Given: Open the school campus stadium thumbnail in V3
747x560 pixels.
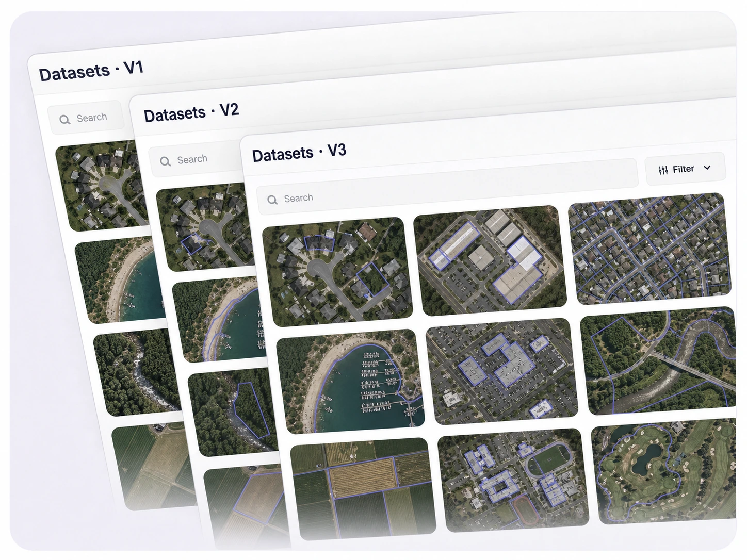Looking at the screenshot, I should 514,480.
